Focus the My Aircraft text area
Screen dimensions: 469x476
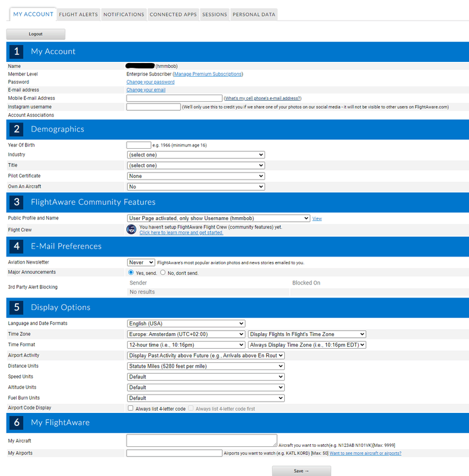point(202,440)
